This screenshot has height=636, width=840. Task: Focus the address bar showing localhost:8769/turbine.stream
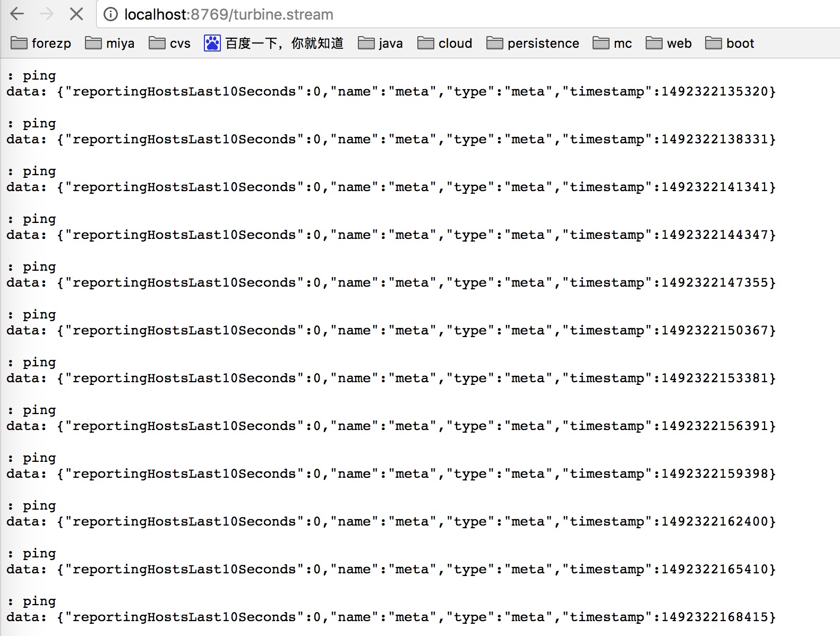[x=467, y=14]
